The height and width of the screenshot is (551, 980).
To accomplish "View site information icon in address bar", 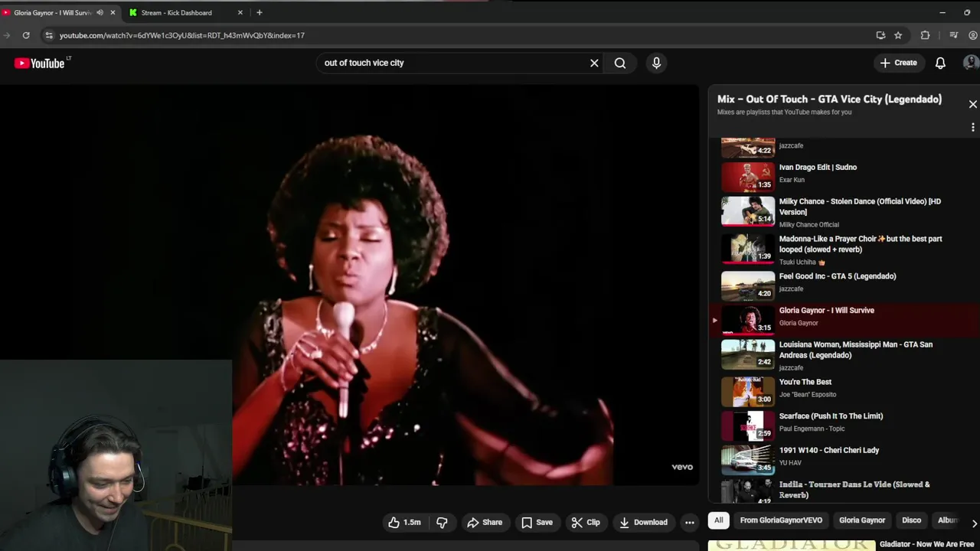I will 49,35.
